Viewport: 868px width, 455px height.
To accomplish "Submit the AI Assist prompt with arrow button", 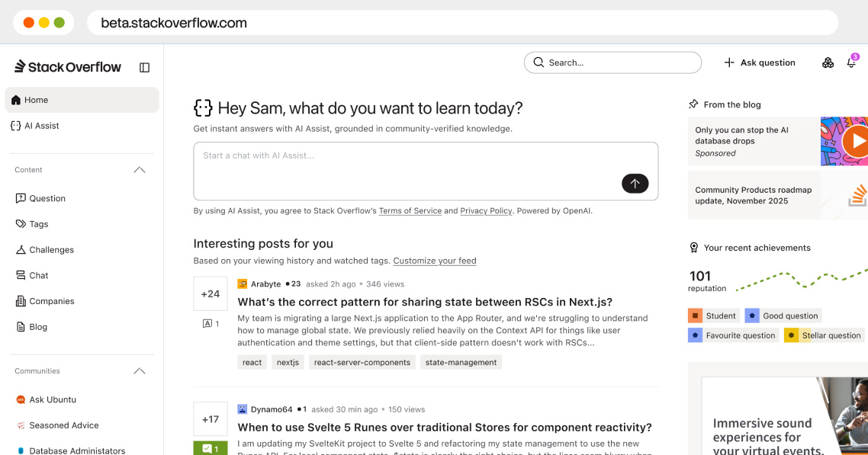I will tap(635, 184).
